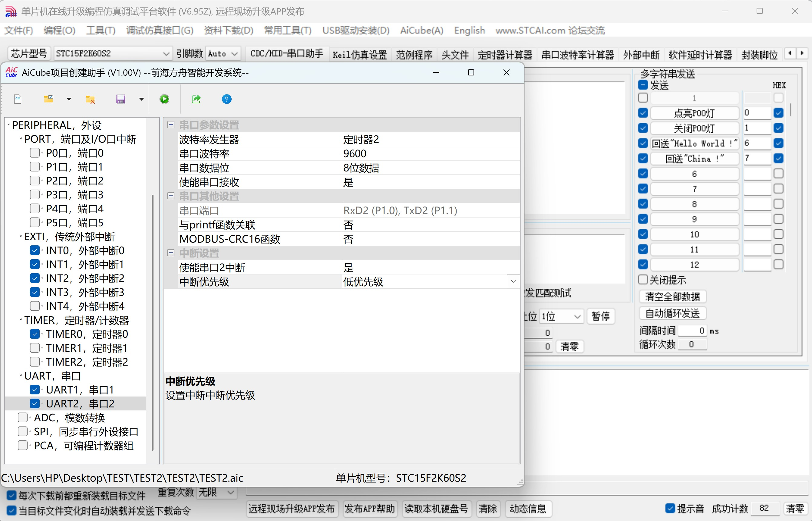This screenshot has height=521, width=812.
Task: Switch to the 定时器计算器 tab
Action: coord(505,55)
